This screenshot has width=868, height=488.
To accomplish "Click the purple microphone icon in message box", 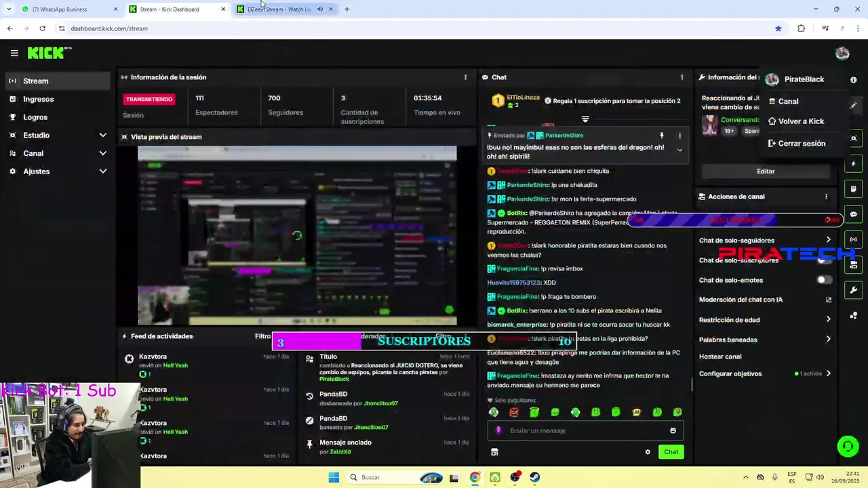I will 498,430.
